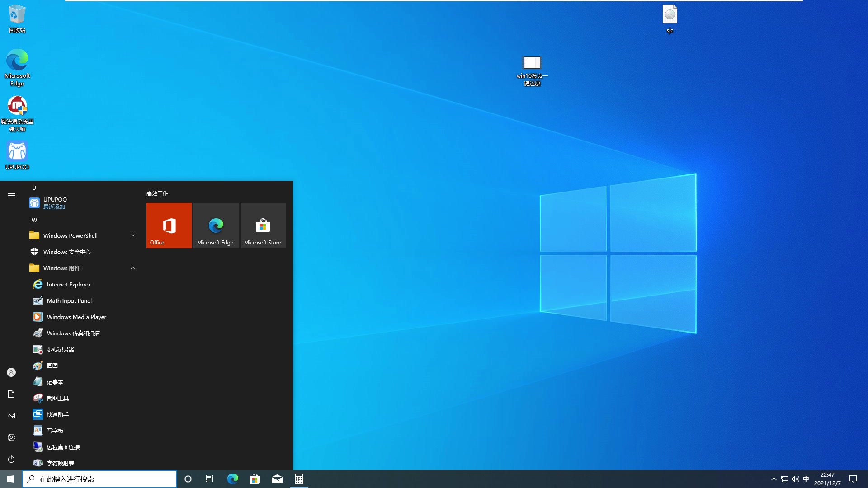This screenshot has width=868, height=488.
Task: Open 魔法桌面系统重置天道 app
Action: [x=16, y=106]
